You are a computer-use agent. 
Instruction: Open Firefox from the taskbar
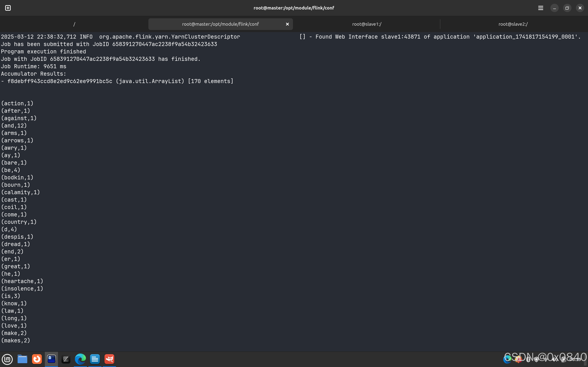37,359
